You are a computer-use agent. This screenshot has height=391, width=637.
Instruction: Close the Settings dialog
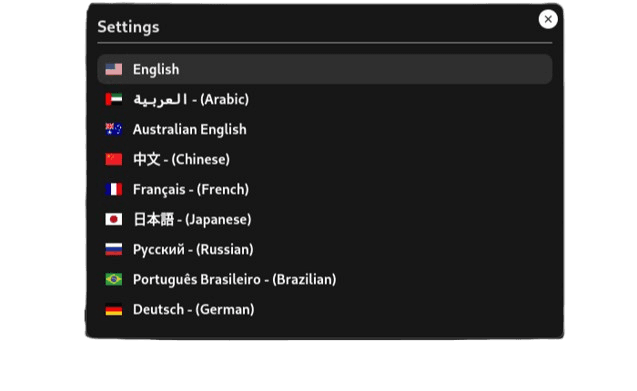[x=548, y=19]
